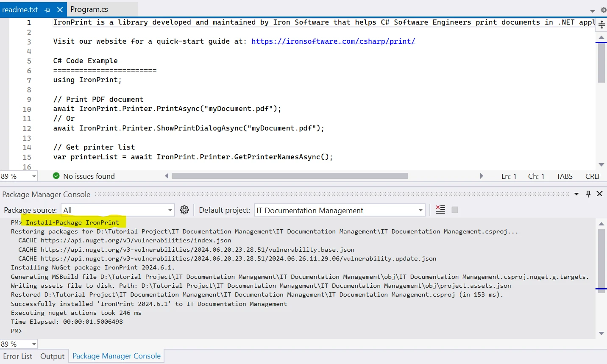
Task: Click the split editor handle icon
Action: point(601,25)
